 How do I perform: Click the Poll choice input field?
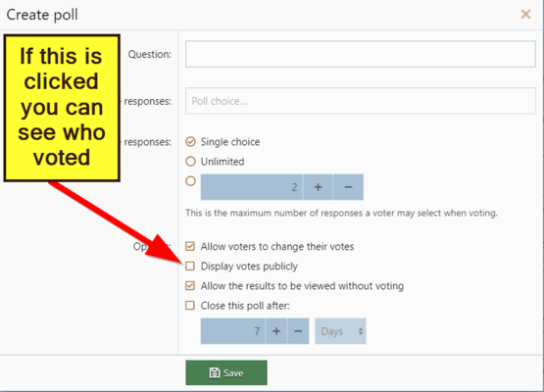(x=361, y=101)
